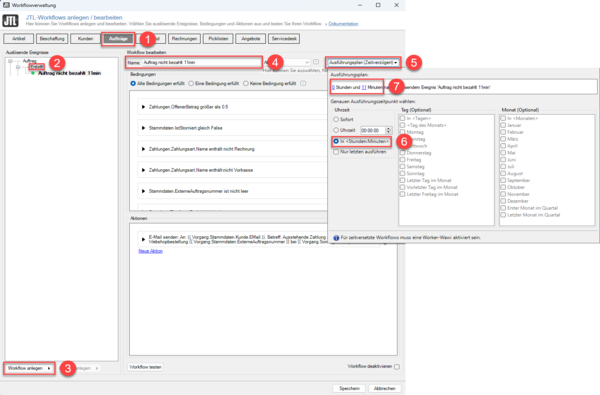
Task: Check the August month checkbox
Action: (x=503, y=173)
